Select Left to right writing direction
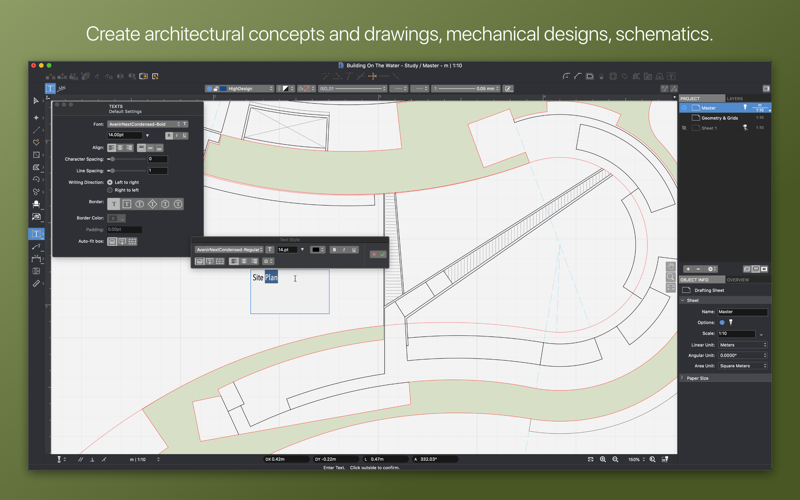Image resolution: width=800 pixels, height=500 pixels. 110,182
